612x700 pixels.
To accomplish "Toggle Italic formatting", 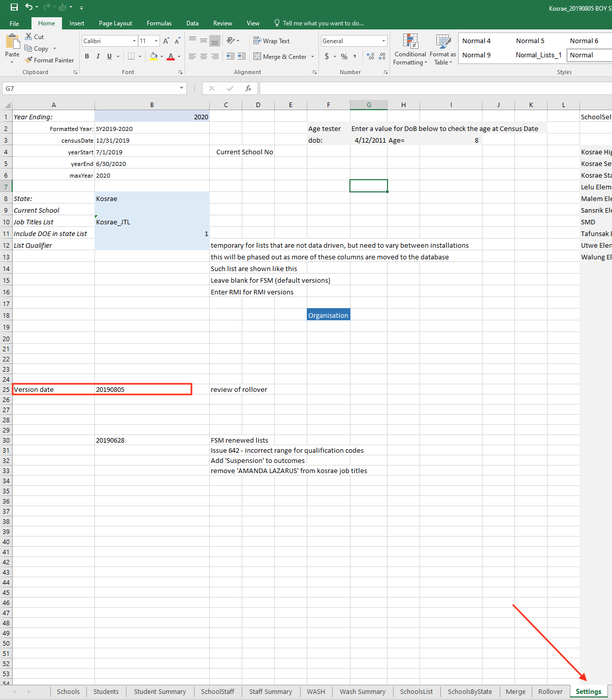I will (x=98, y=56).
